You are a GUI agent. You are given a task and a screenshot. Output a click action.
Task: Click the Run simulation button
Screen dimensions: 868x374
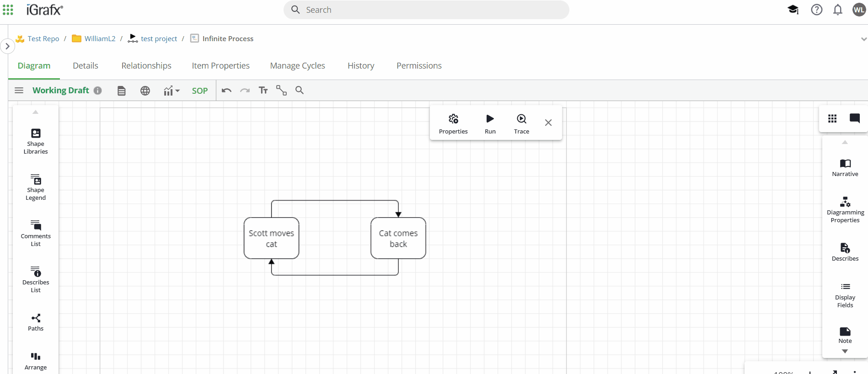(490, 124)
